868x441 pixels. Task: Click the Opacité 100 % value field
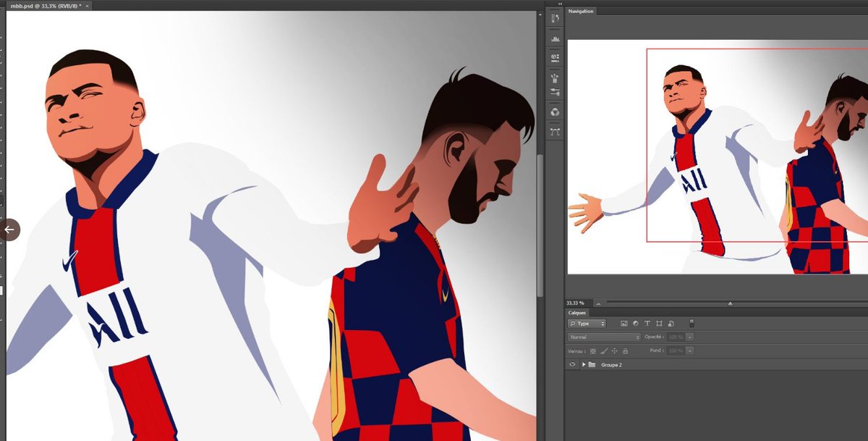click(x=676, y=337)
